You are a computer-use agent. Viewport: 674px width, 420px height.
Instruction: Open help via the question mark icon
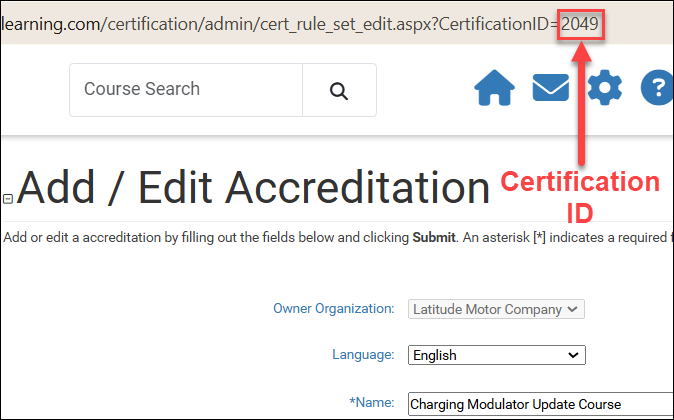[x=657, y=89]
